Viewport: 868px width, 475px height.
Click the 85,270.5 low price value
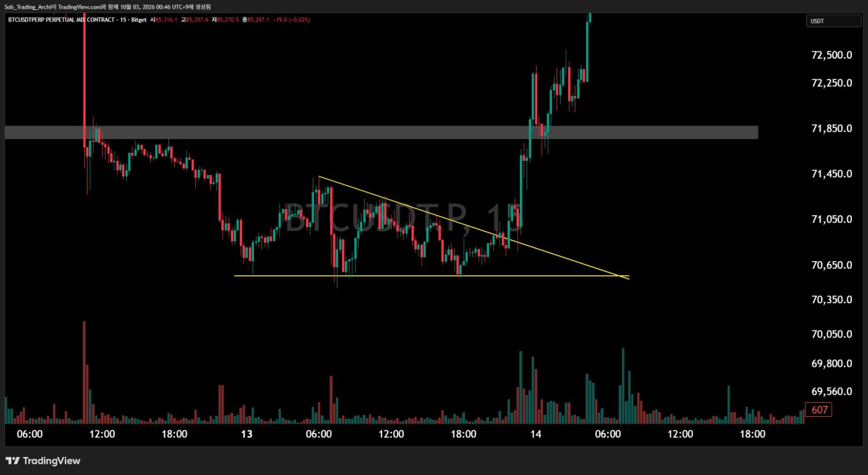[x=228, y=20]
